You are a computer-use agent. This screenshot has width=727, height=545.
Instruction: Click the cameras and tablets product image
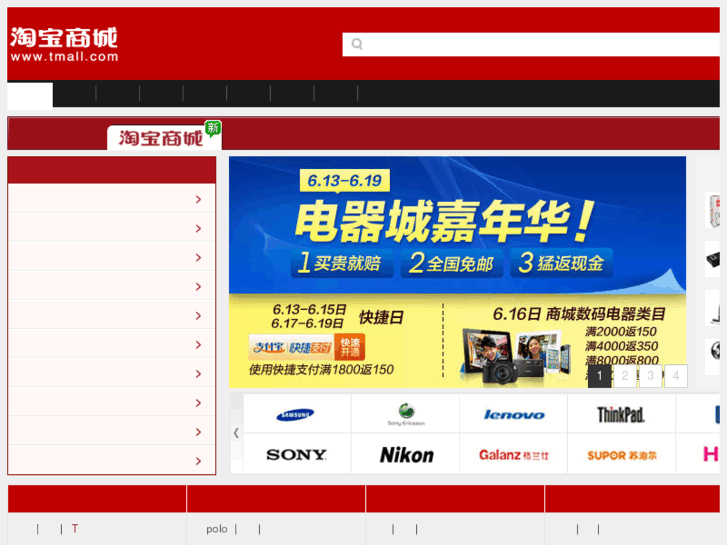[516, 356]
